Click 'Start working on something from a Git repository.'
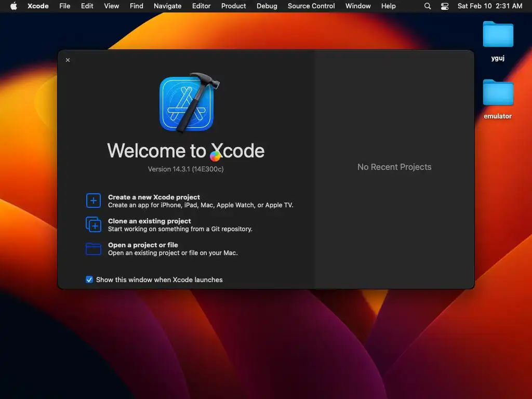Screen dimensions: 532x399 [180, 229]
